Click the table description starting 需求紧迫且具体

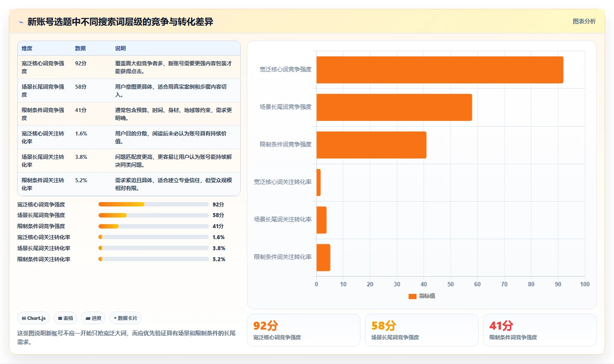[x=174, y=184]
